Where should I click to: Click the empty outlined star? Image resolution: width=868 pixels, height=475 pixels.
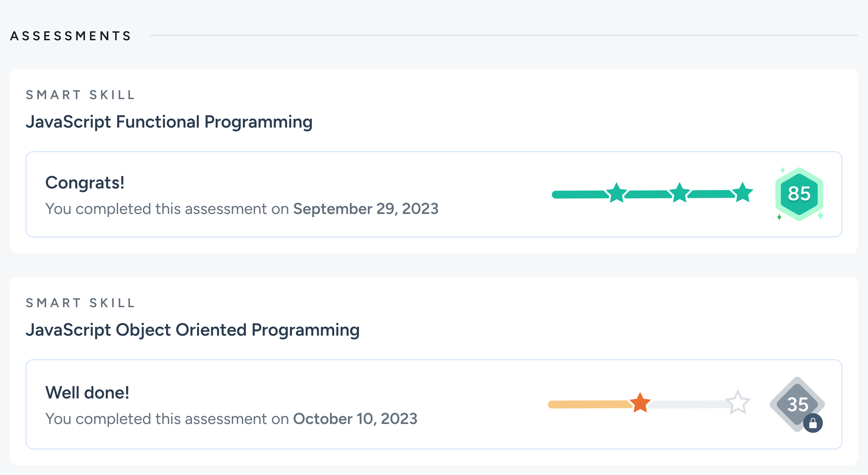738,402
